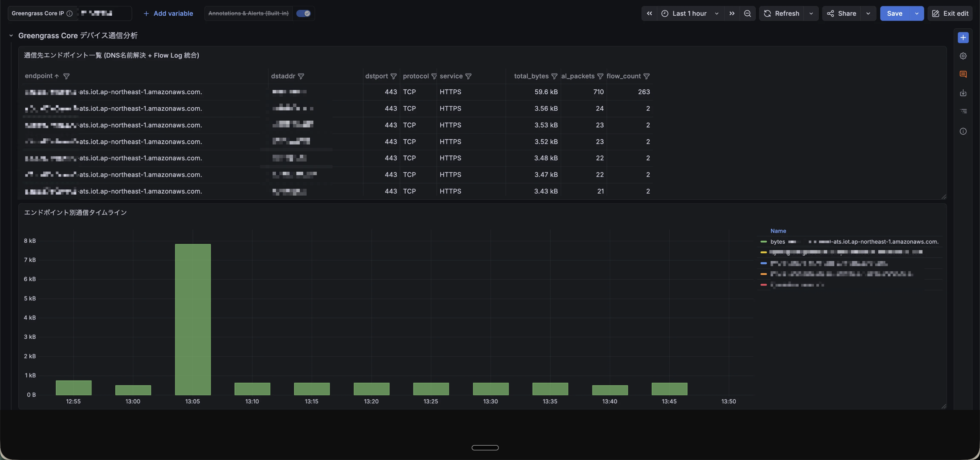This screenshot has height=460, width=980.
Task: Open the outline list icon in sidebar
Action: 963,111
